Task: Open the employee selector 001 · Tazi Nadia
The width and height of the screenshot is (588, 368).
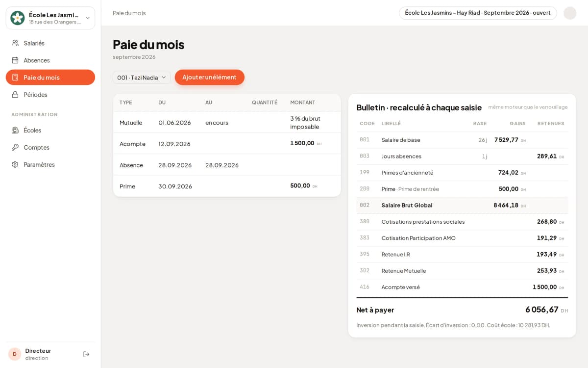Action: tap(142, 78)
